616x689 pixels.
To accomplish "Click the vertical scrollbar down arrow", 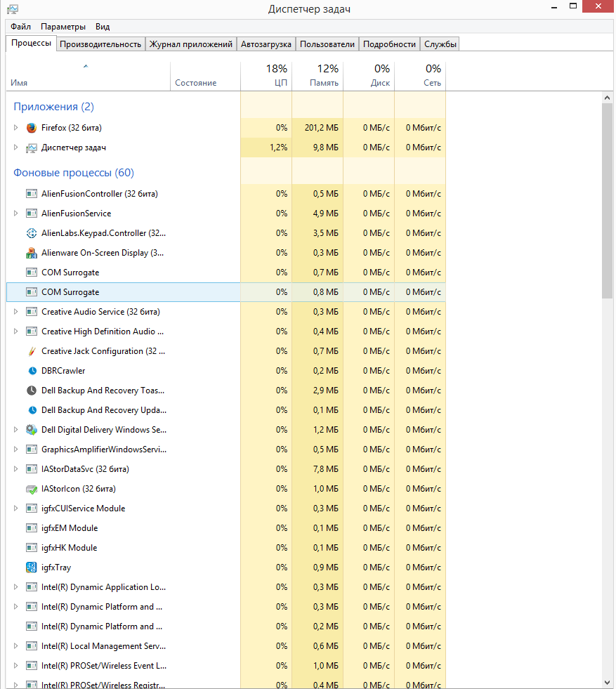I will (x=608, y=682).
